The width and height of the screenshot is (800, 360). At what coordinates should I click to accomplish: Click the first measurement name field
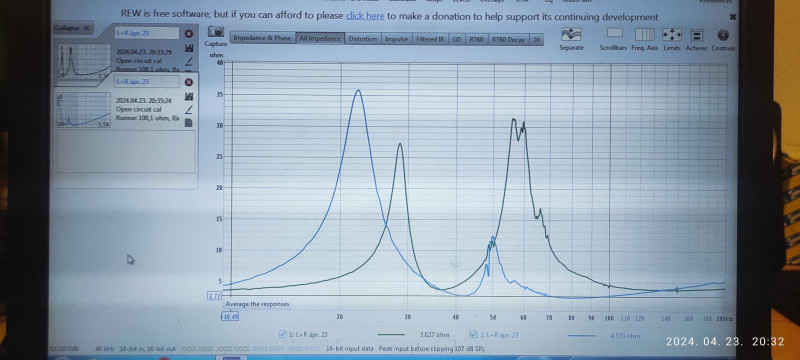146,33
